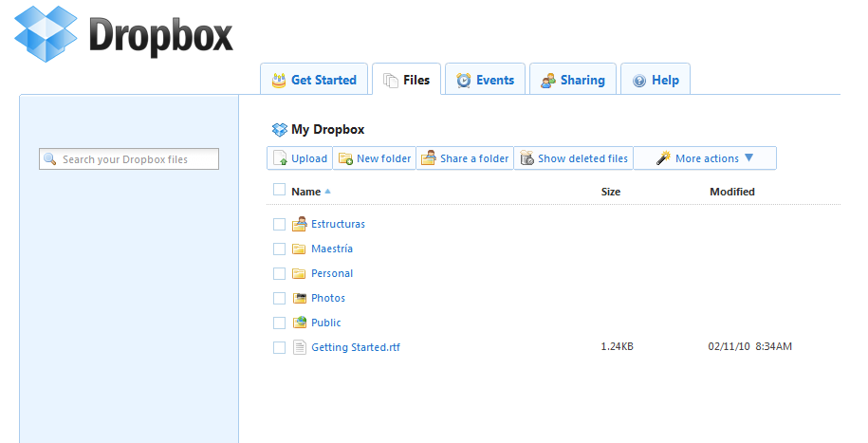Screen dimensions: 868x443
Task: Click Show deleted files button
Action: click(x=574, y=158)
